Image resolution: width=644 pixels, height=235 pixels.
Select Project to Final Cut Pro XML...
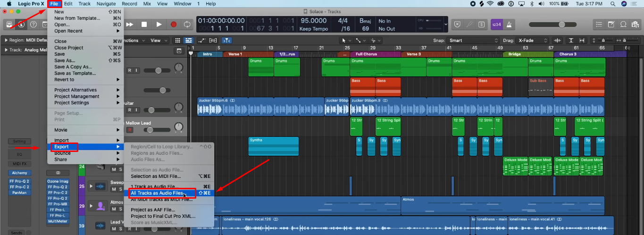pos(169,216)
